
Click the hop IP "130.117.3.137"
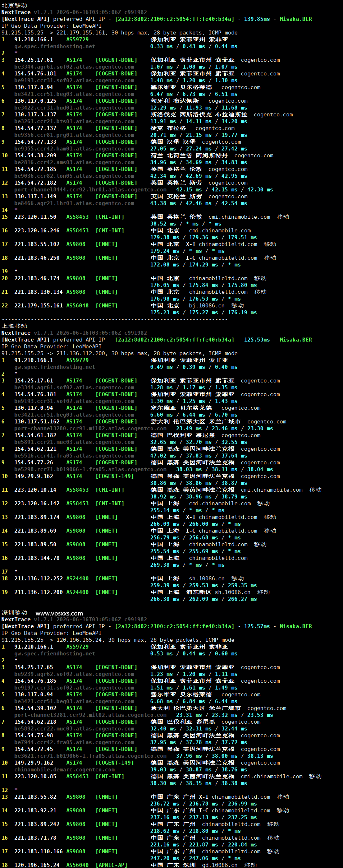pyautogui.click(x=35, y=115)
